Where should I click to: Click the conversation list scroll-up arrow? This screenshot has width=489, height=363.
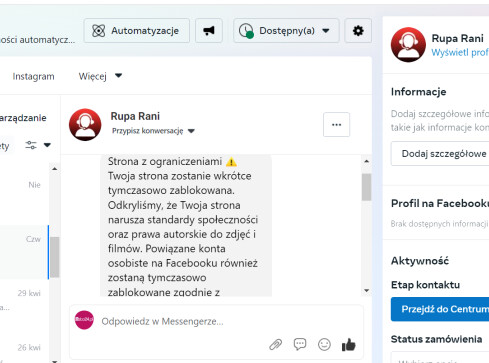coord(55,169)
